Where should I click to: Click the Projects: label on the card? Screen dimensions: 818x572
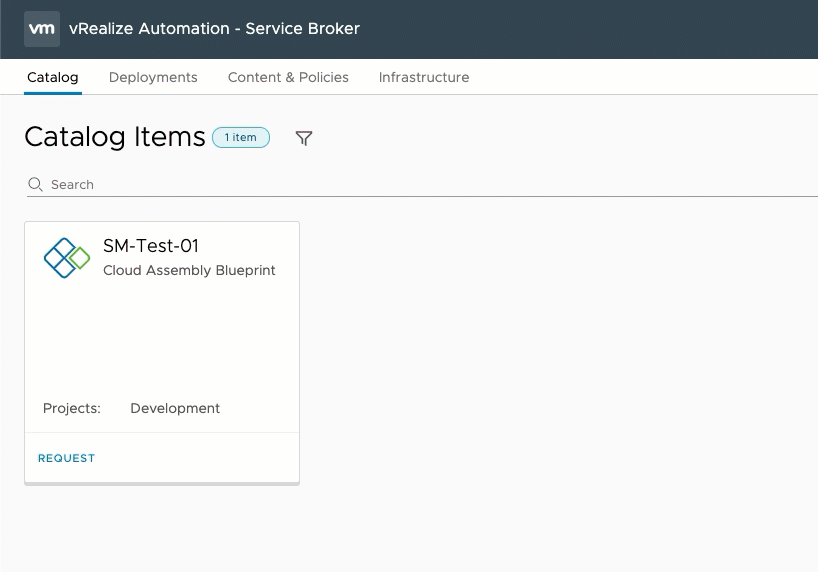[71, 408]
